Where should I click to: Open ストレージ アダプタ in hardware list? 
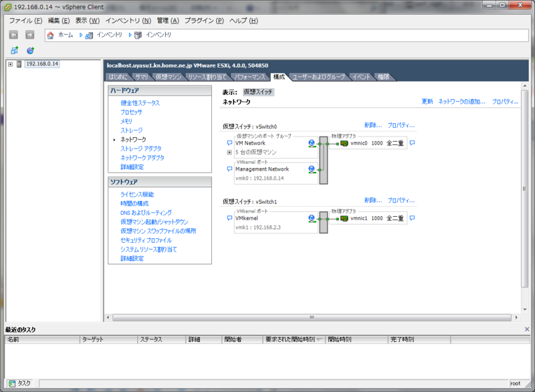(141, 149)
